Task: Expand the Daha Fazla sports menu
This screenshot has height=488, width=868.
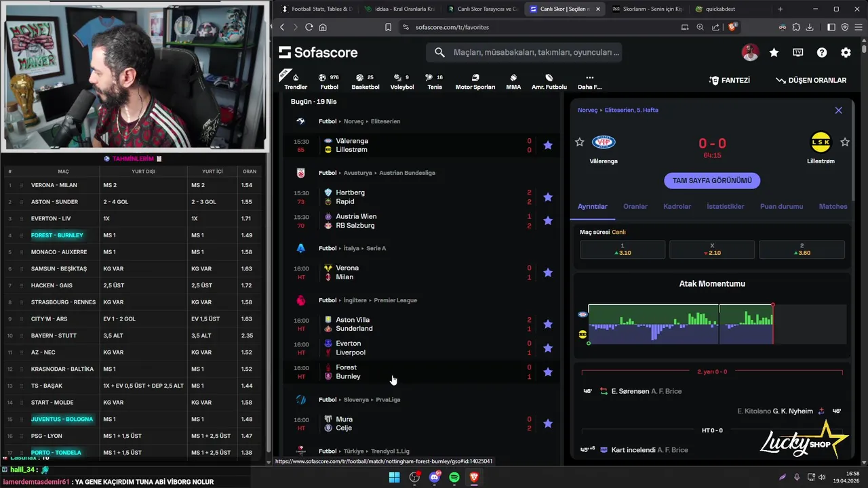Action: (x=589, y=81)
